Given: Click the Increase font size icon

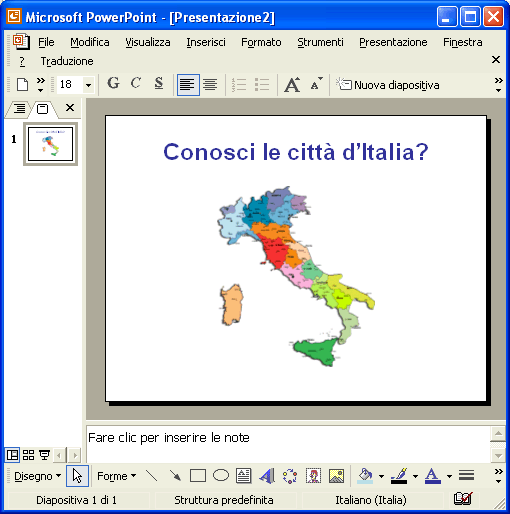Looking at the screenshot, I should tap(292, 85).
